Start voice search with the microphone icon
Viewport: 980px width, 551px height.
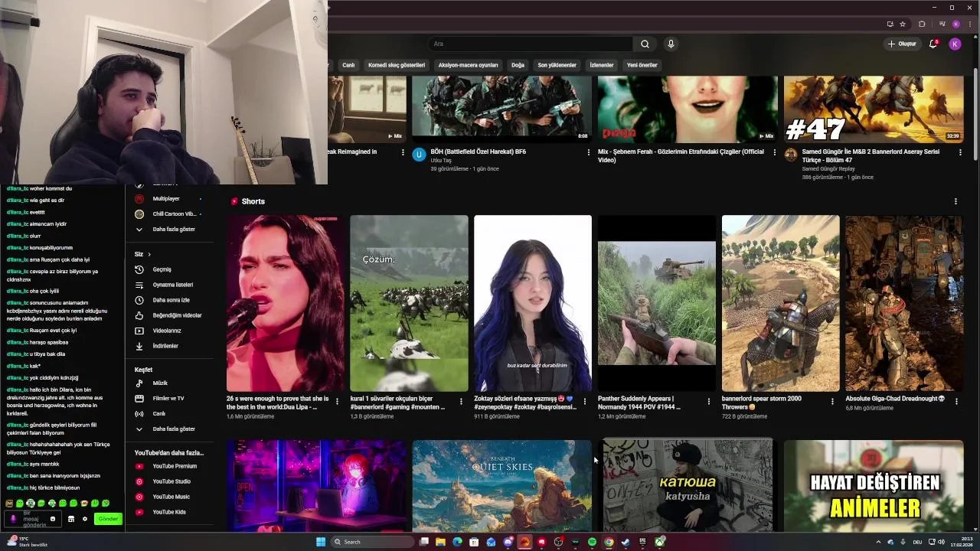point(671,44)
